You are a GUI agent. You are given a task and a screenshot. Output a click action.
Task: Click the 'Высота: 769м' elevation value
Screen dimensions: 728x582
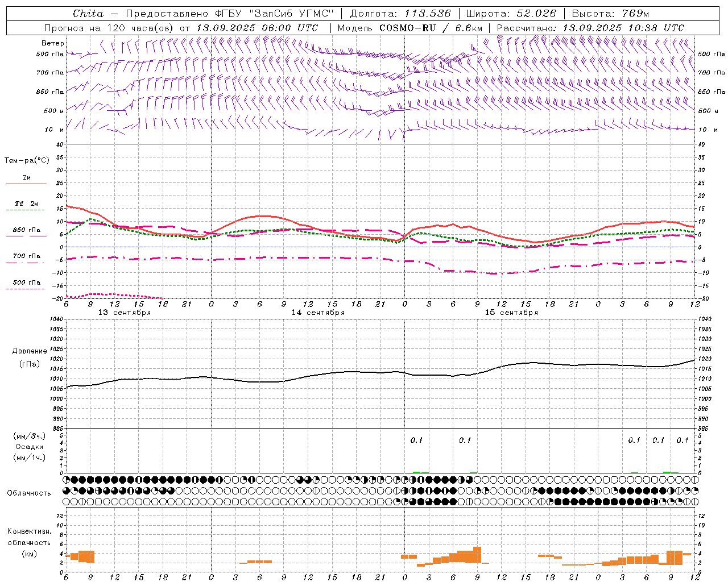610,14
